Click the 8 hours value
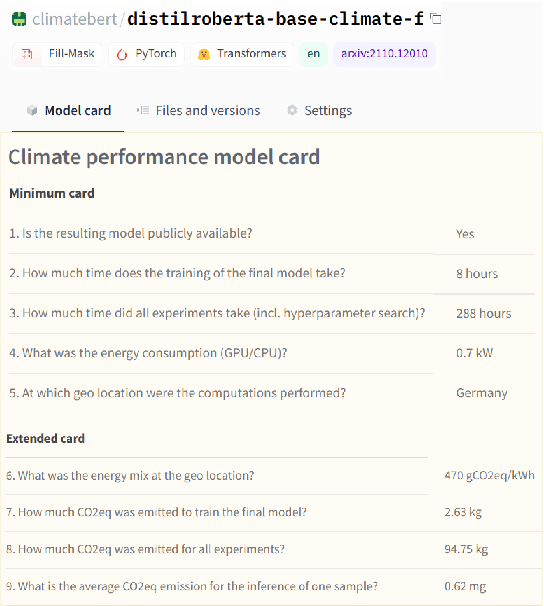Viewport: 544px width, 606px height. [x=477, y=274]
